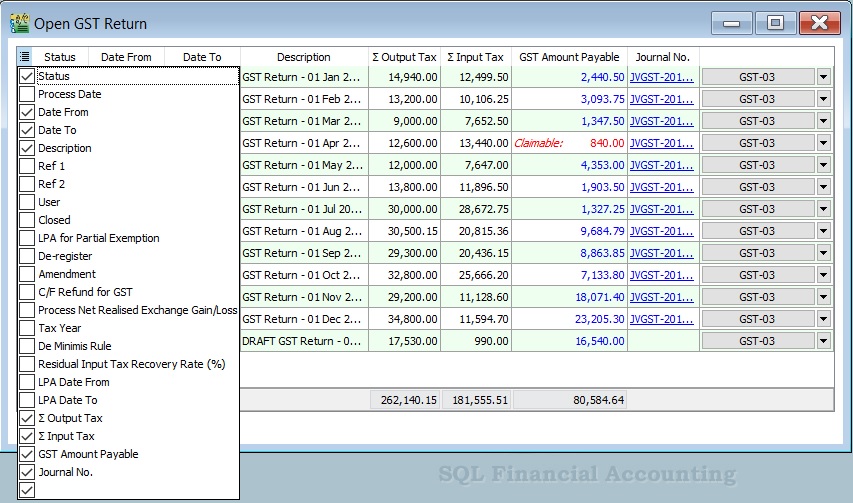Open the journal link for the Jan return

coord(661,77)
